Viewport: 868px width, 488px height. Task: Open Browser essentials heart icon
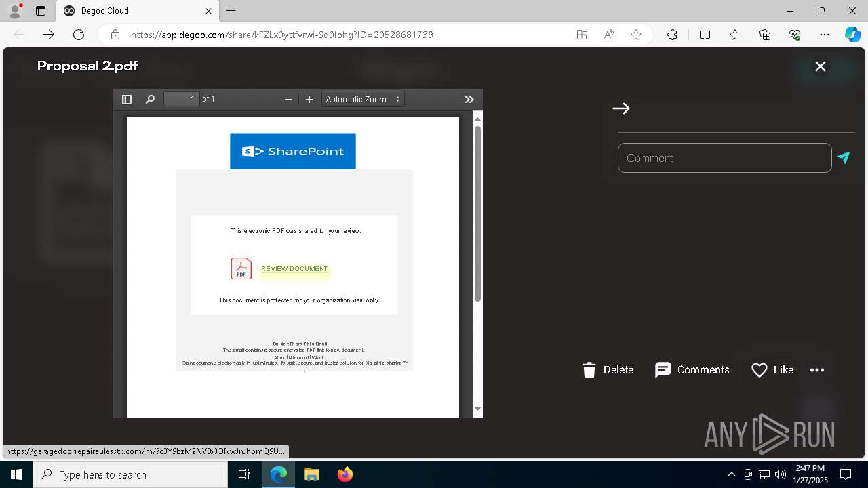(795, 35)
